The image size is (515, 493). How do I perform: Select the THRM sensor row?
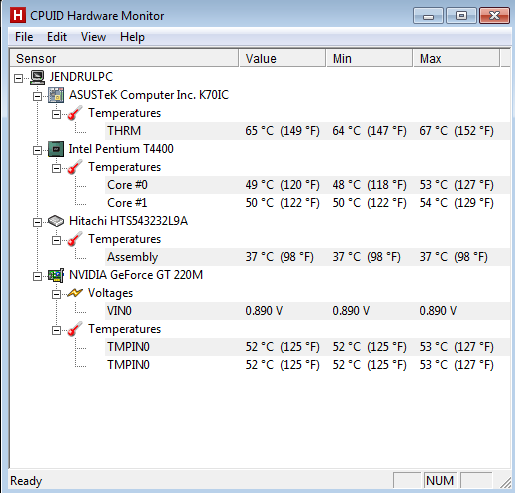click(307, 131)
